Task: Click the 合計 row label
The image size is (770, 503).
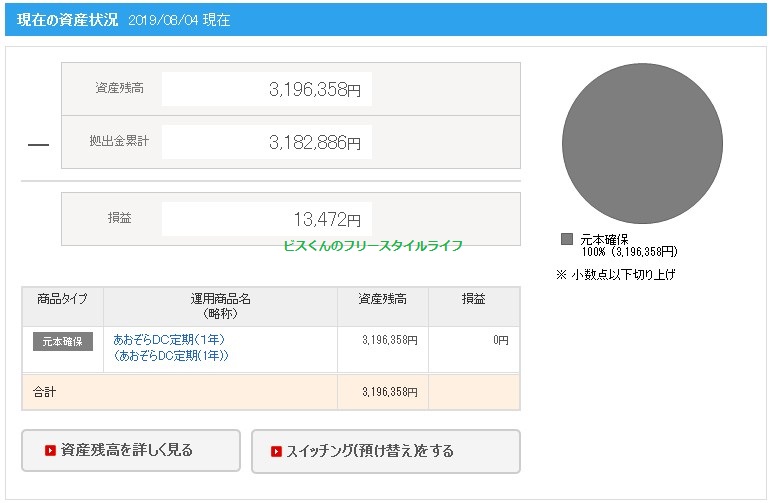Action: pos(44,392)
